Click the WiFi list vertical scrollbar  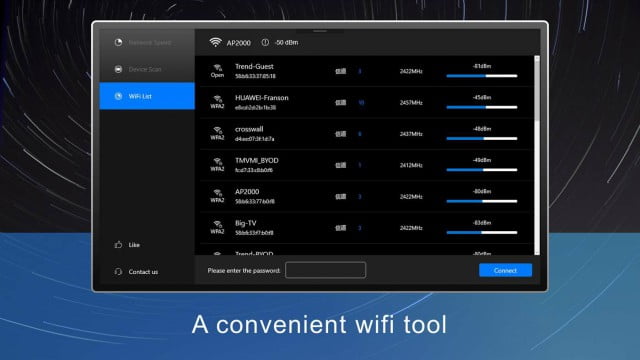tap(537, 155)
